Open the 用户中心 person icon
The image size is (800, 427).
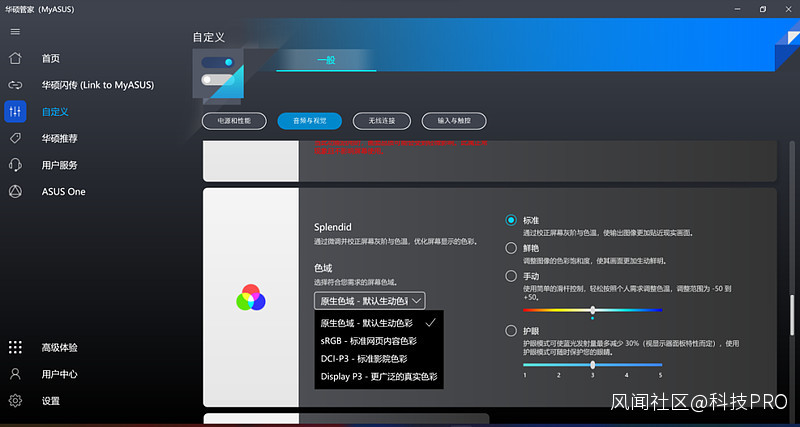coord(15,374)
